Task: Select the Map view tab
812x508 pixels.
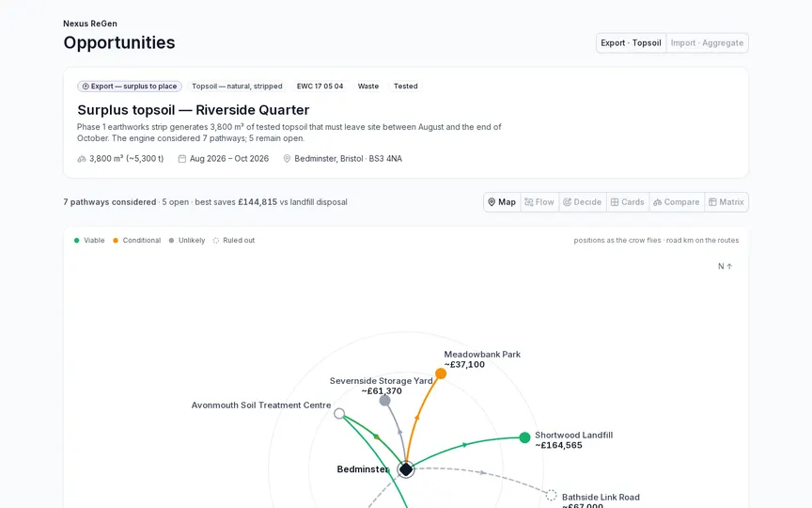Action: pyautogui.click(x=502, y=202)
